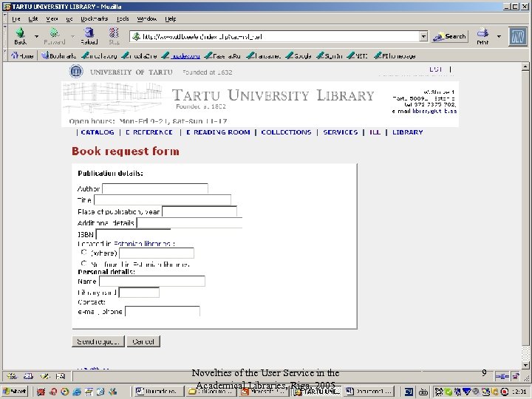Click the Author input field

coord(155,188)
